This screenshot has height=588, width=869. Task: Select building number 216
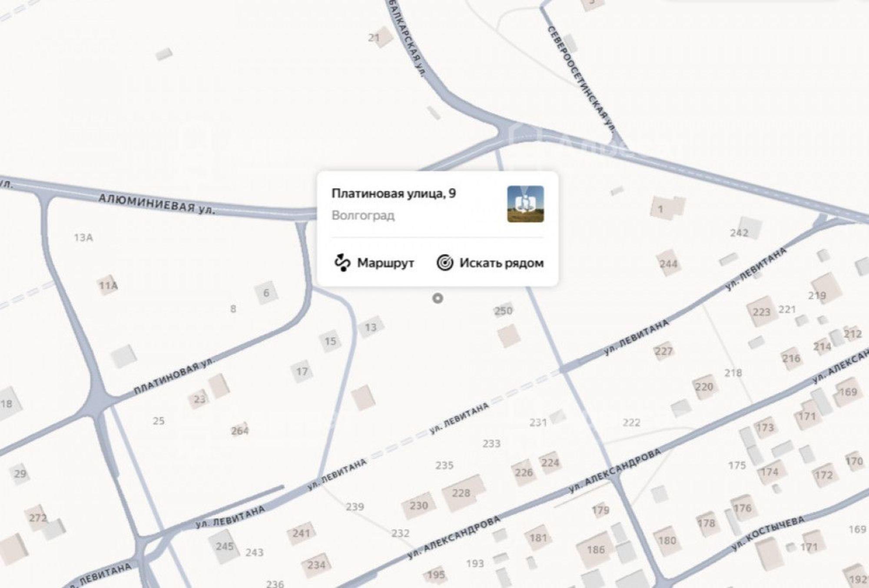pyautogui.click(x=791, y=359)
